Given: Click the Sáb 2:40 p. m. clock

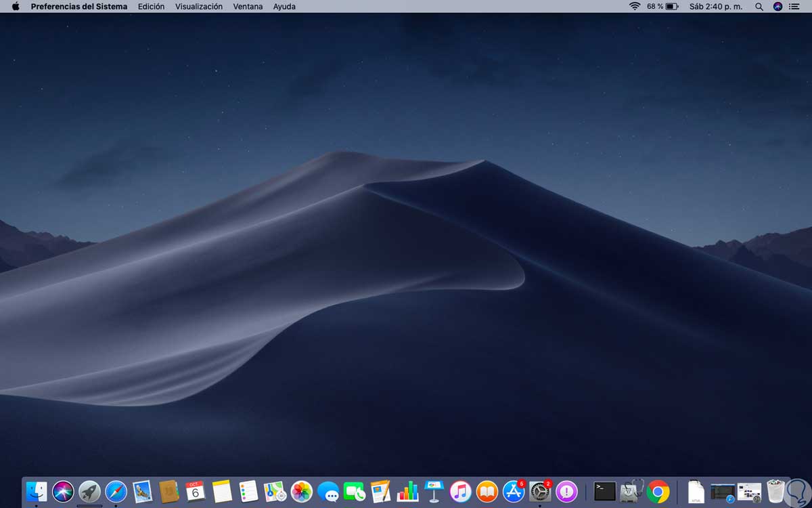Looking at the screenshot, I should tap(716, 6).
